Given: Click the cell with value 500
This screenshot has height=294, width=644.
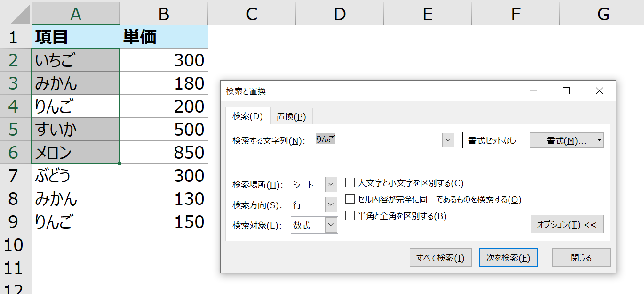Looking at the screenshot, I should pos(164,129).
